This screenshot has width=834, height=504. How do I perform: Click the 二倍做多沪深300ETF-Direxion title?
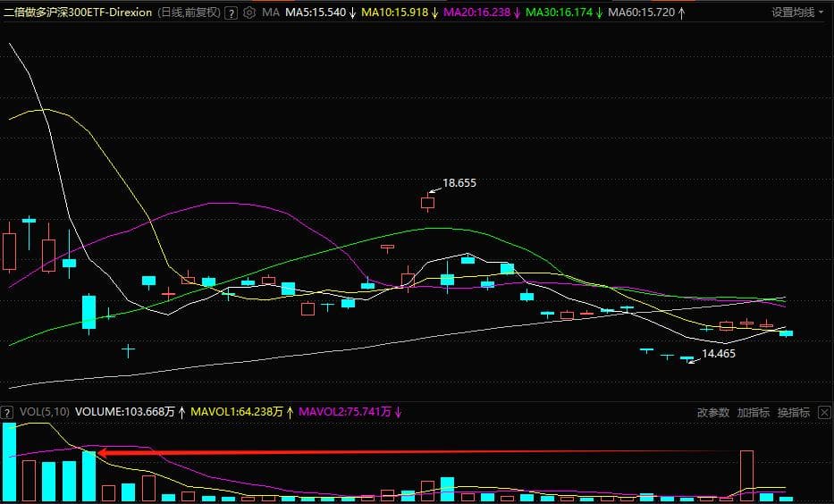pyautogui.click(x=78, y=13)
